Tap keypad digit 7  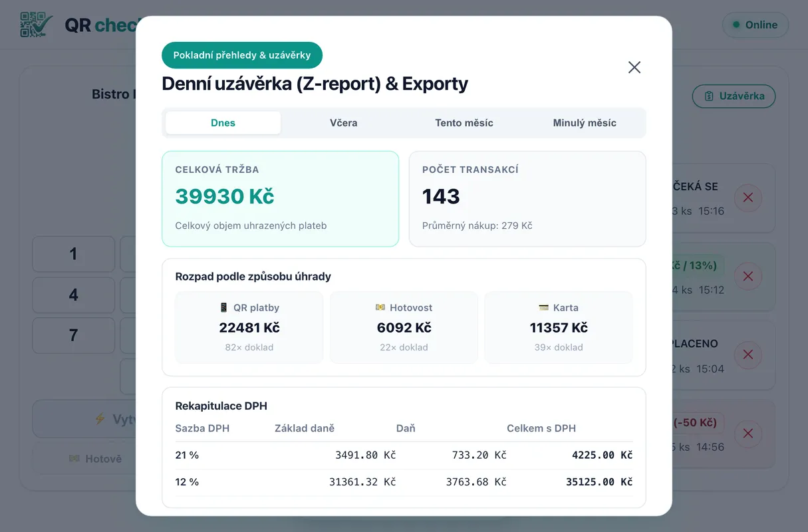point(74,335)
